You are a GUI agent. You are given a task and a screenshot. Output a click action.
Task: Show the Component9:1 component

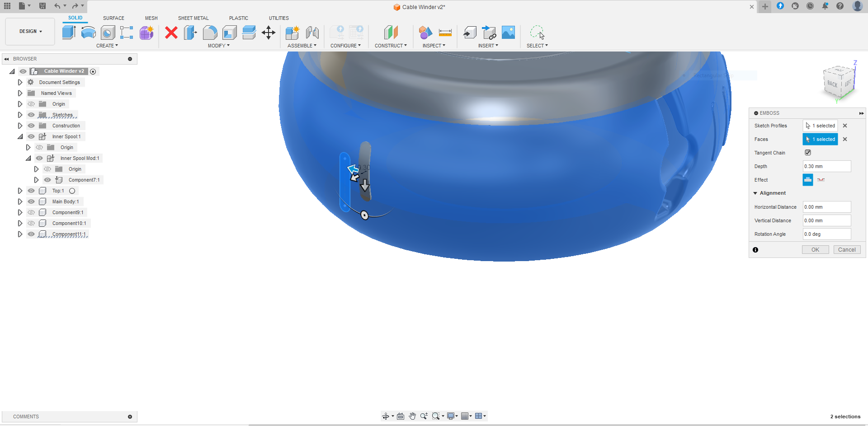pos(31,212)
